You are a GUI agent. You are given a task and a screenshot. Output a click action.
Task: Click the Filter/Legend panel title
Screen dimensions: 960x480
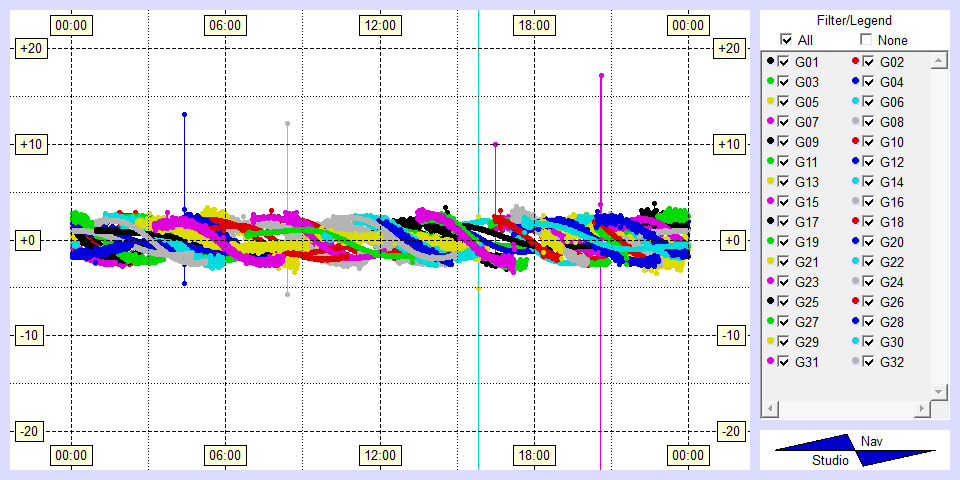[854, 20]
